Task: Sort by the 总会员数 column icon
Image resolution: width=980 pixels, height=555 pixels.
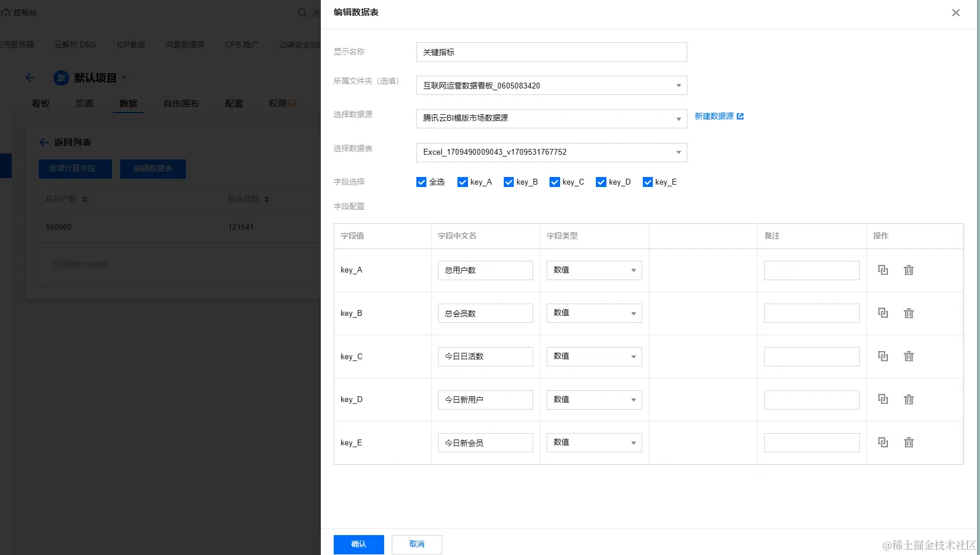Action: [x=266, y=199]
